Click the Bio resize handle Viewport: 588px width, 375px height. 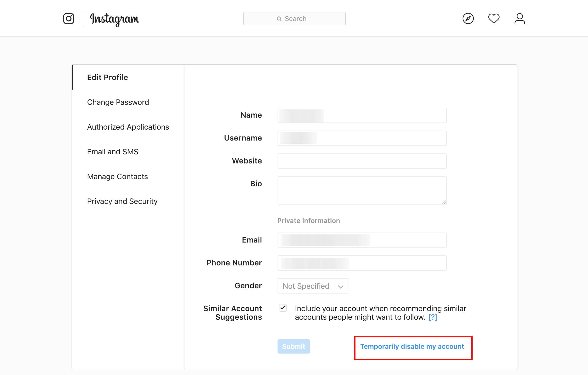[444, 202]
